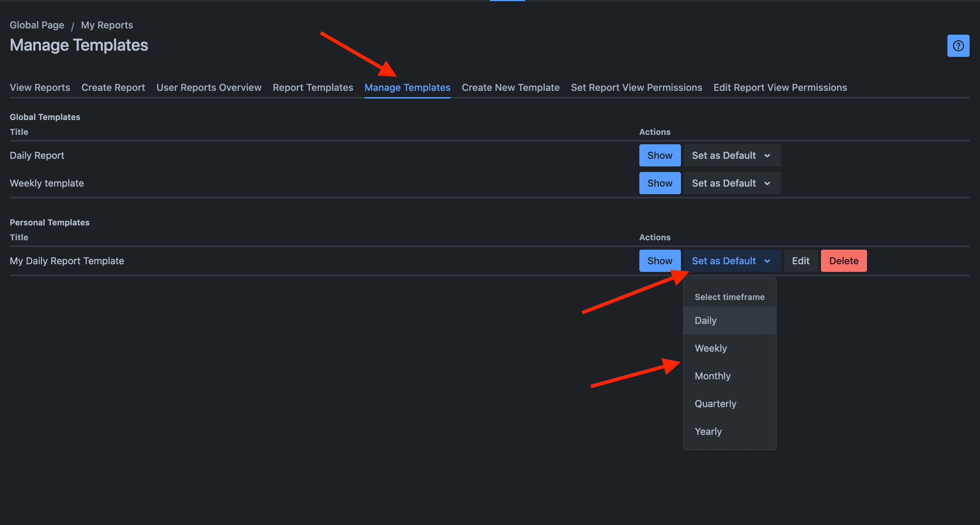Viewport: 980px width, 525px height.
Task: Click the Daily Report title text
Action: [37, 155]
